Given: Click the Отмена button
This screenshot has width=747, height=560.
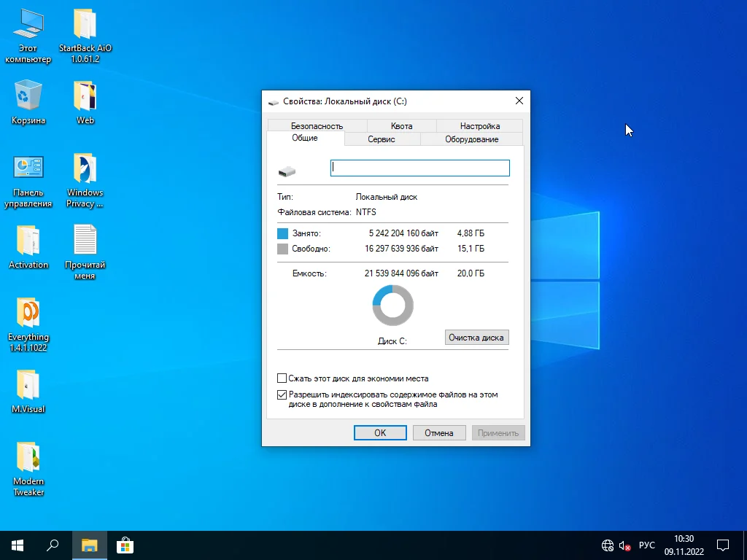Looking at the screenshot, I should pos(439,432).
